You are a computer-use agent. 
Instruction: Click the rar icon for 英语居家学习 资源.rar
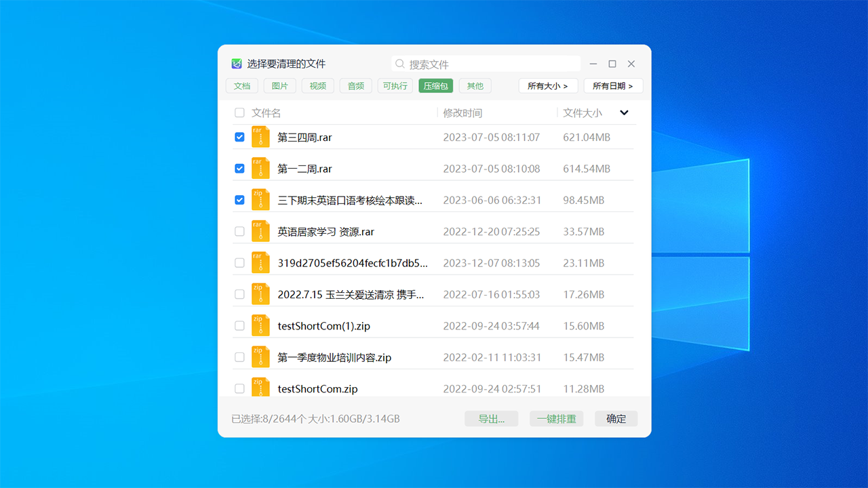260,230
